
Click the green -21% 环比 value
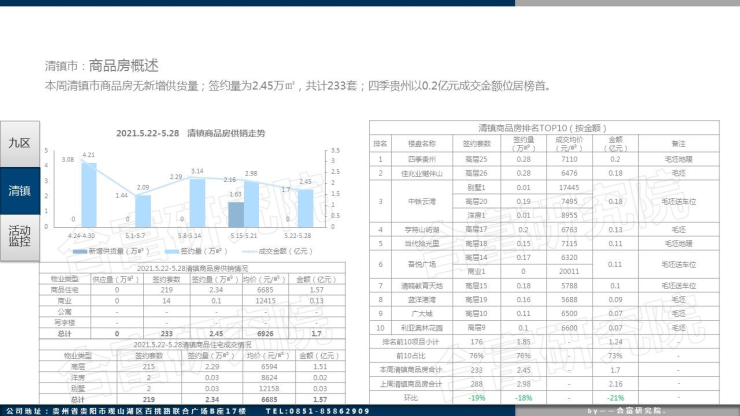tap(615, 397)
